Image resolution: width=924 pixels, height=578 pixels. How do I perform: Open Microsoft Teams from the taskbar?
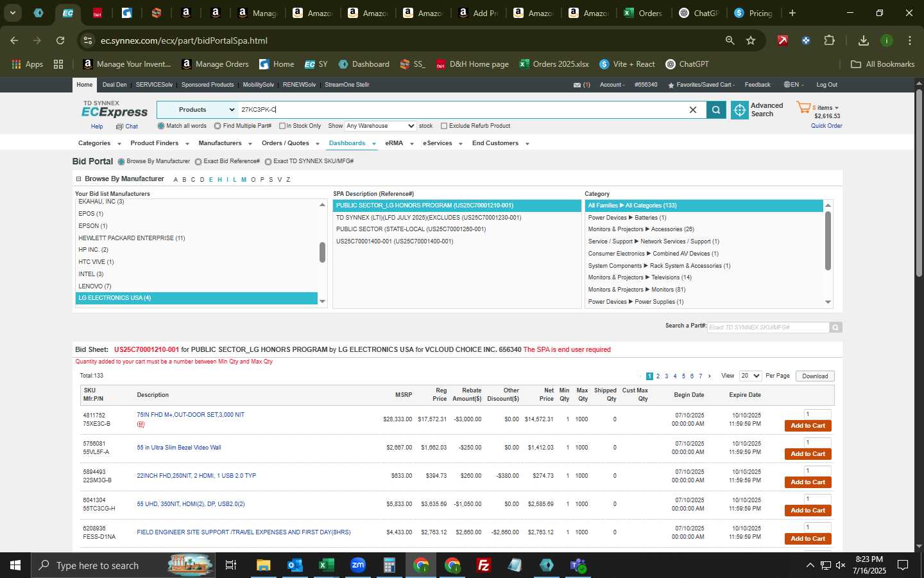point(578,565)
